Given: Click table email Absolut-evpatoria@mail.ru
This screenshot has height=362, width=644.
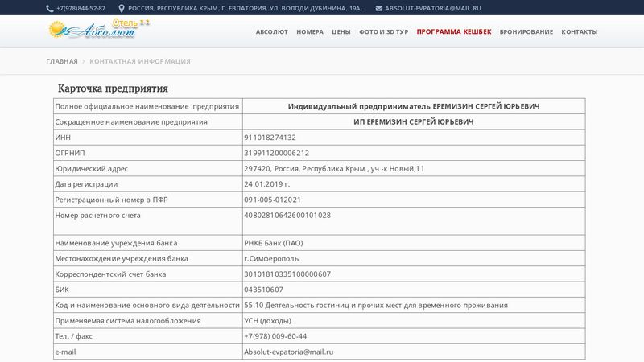Looking at the screenshot, I should click(x=289, y=352).
